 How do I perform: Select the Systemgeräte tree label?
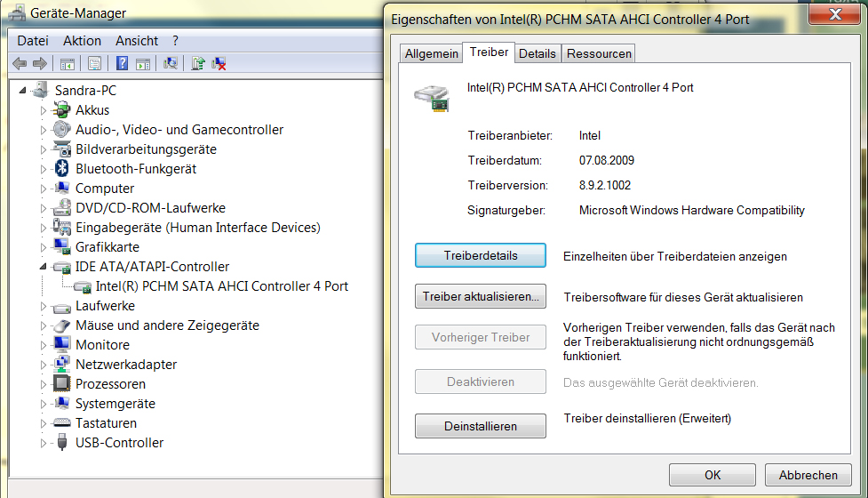point(115,404)
